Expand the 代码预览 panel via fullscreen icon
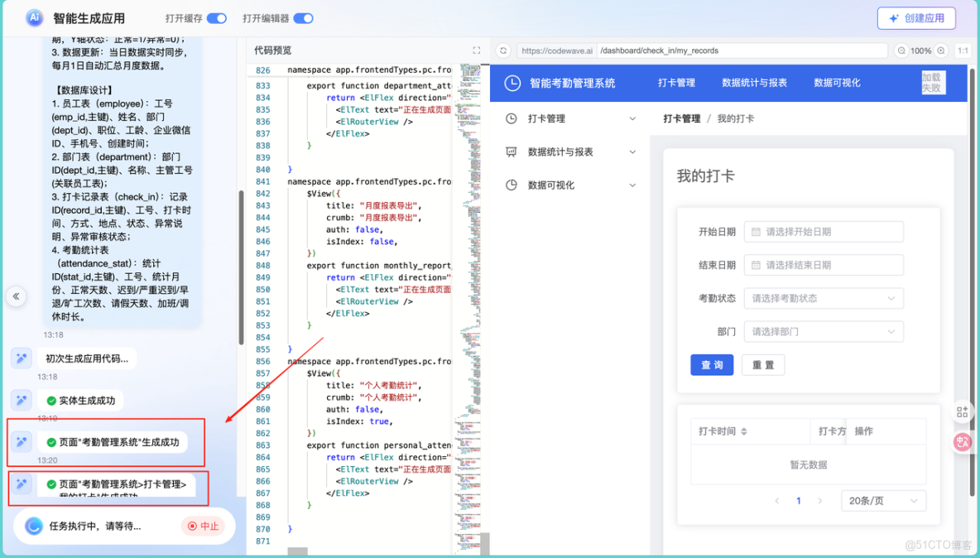 pyautogui.click(x=477, y=50)
